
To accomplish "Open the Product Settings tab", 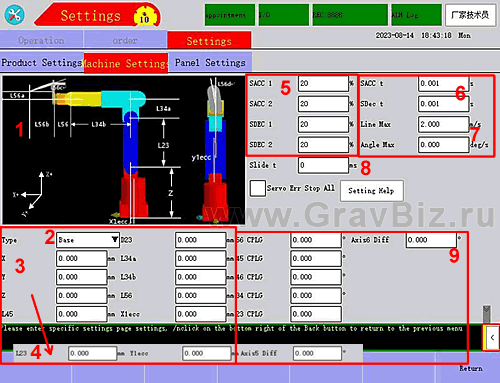I will (x=42, y=63).
